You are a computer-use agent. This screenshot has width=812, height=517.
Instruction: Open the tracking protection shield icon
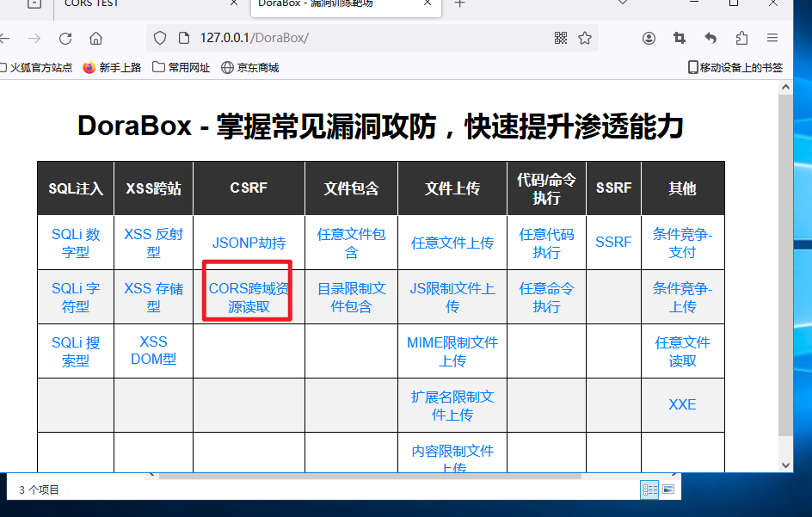point(160,38)
